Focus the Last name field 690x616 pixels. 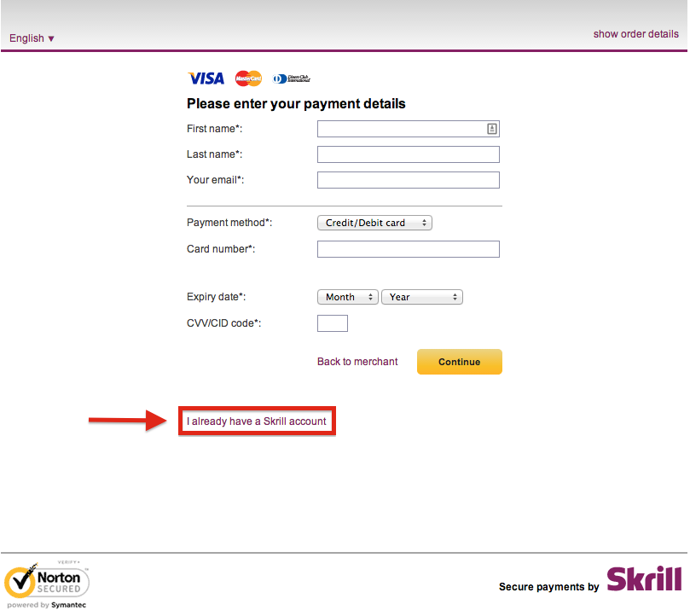tap(409, 154)
